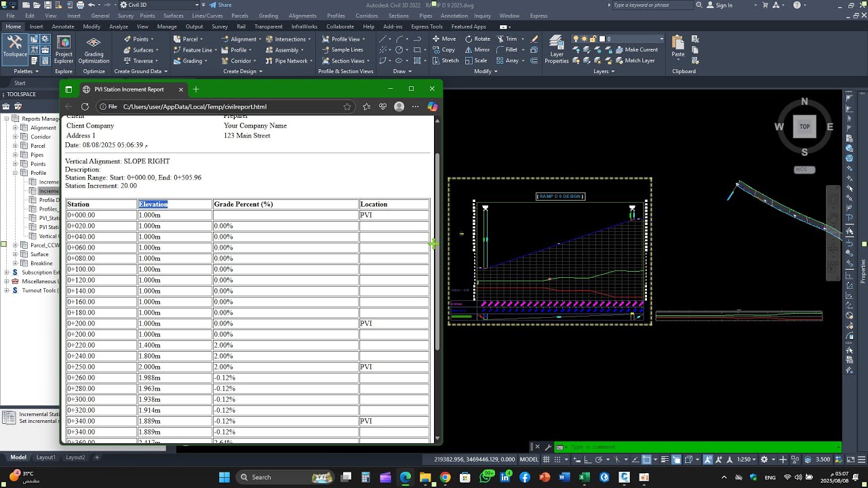The height and width of the screenshot is (488, 868).
Task: Open Grading Optimization tool
Action: pos(94,49)
